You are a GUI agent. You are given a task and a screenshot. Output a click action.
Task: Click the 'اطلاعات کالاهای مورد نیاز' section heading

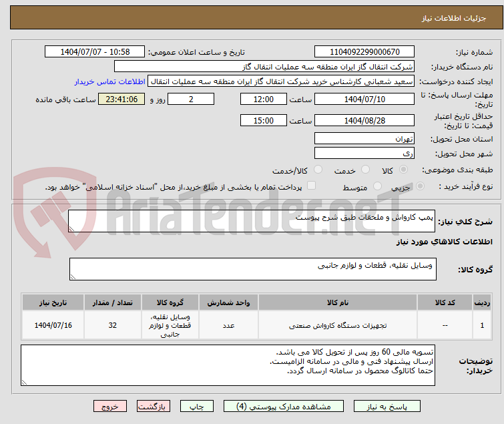[x=444, y=242]
